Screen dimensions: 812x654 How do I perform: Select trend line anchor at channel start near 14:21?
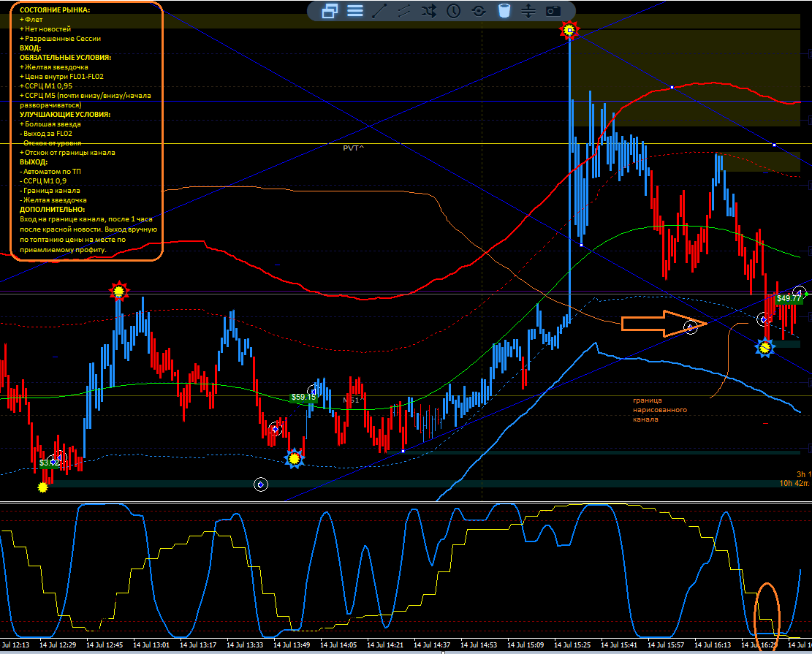[x=403, y=451]
